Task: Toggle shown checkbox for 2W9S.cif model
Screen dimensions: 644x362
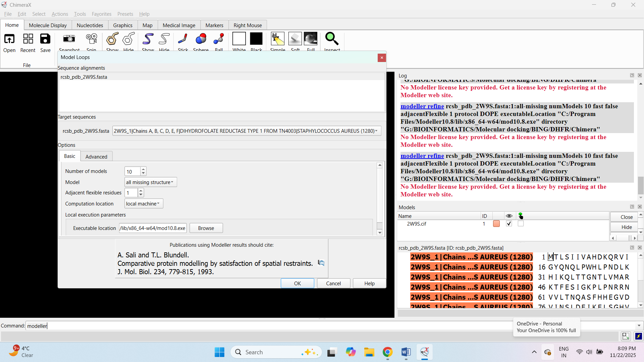Action: (509, 224)
